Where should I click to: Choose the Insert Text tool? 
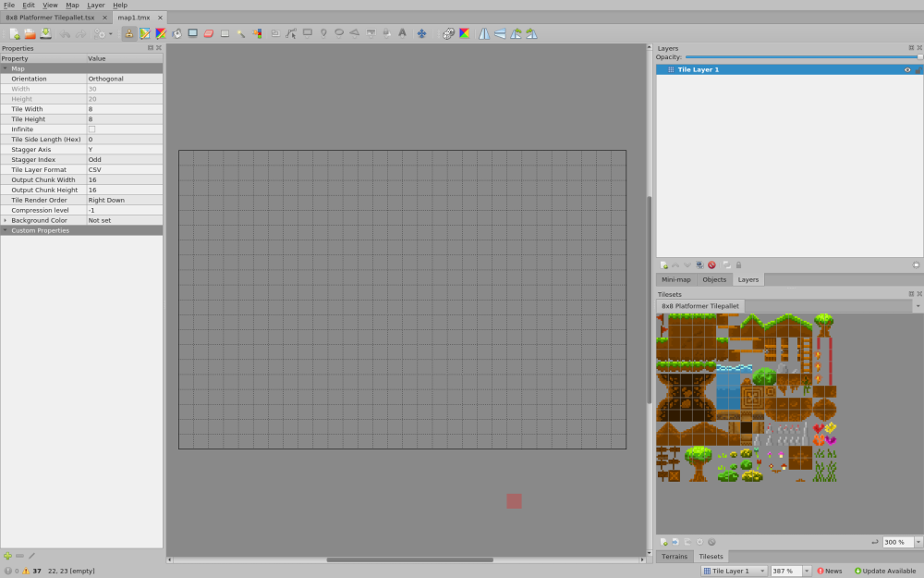point(402,33)
